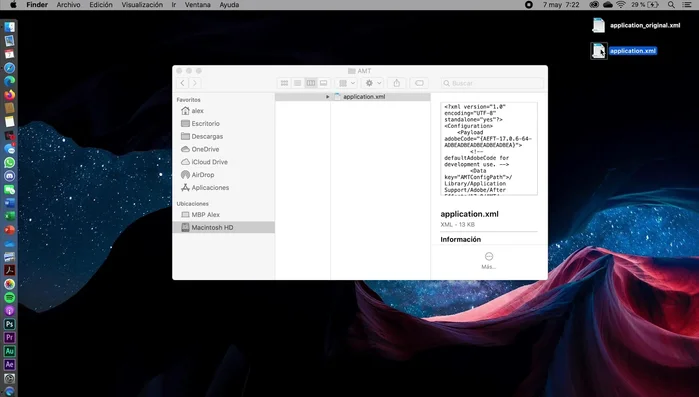Open the Apple menu

[x=13, y=5]
